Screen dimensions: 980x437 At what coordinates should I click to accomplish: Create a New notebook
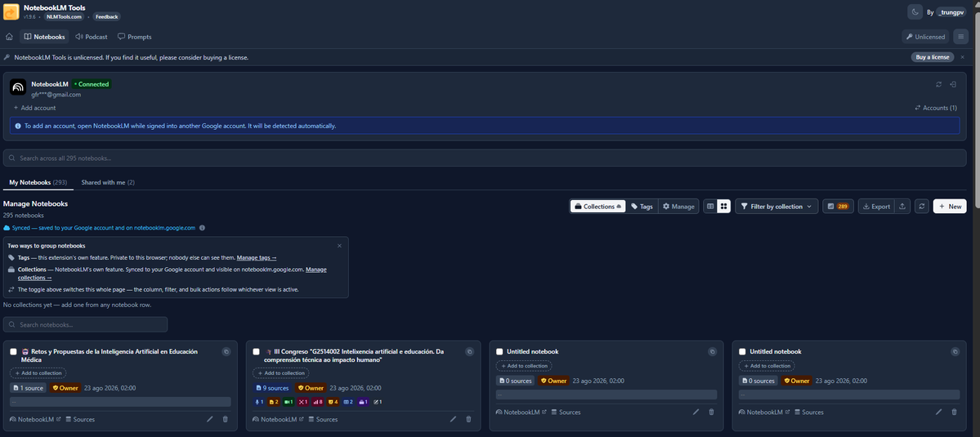[x=950, y=206]
